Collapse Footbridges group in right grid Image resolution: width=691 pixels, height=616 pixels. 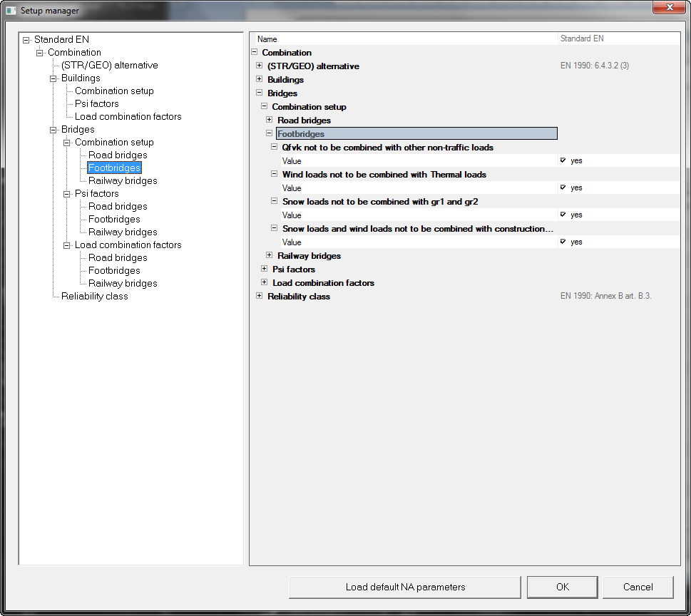[x=270, y=133]
